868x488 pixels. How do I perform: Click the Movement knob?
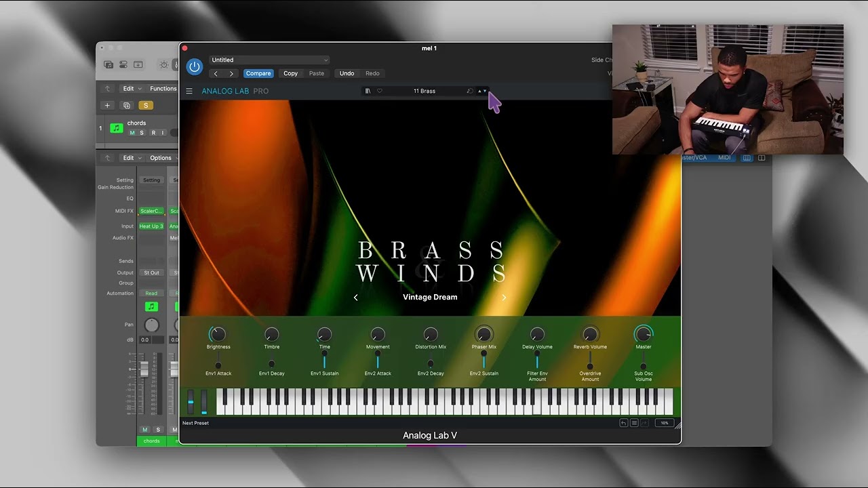(x=378, y=334)
